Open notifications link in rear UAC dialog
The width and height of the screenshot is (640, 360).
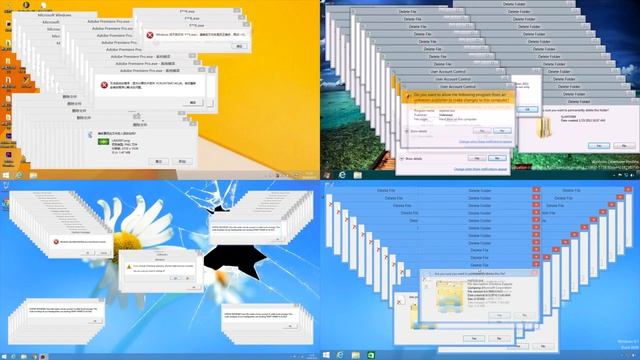click(x=480, y=169)
